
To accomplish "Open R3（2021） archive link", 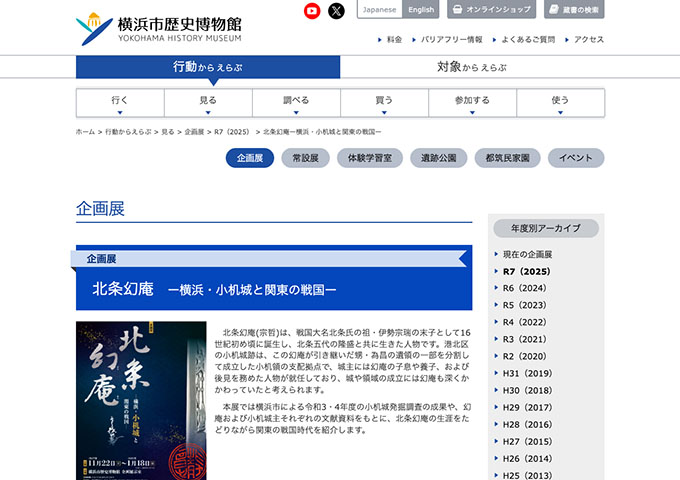I will coord(524,339).
